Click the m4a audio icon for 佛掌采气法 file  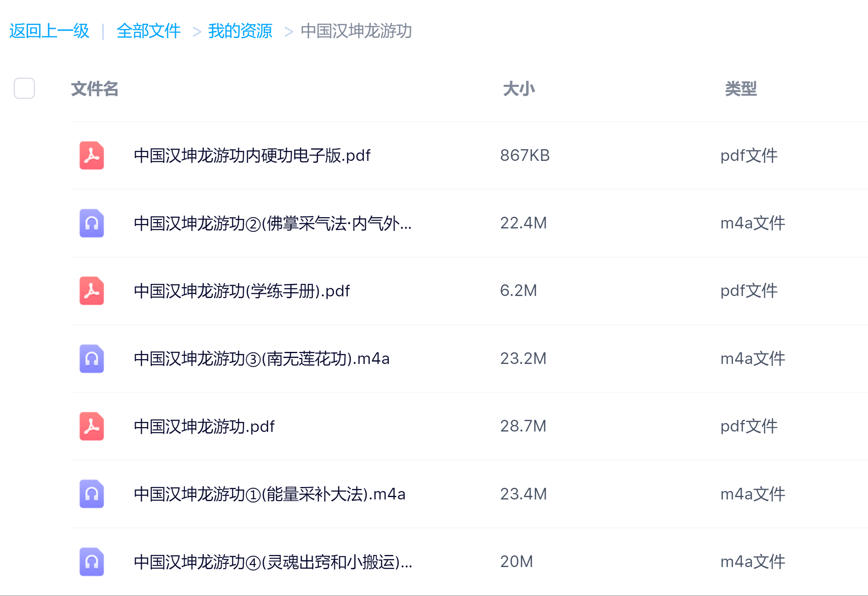click(x=91, y=224)
